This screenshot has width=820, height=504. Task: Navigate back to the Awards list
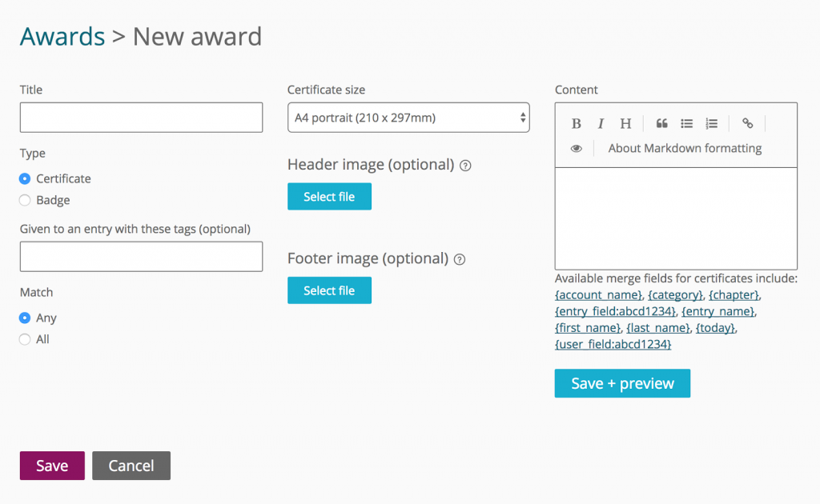coord(62,36)
